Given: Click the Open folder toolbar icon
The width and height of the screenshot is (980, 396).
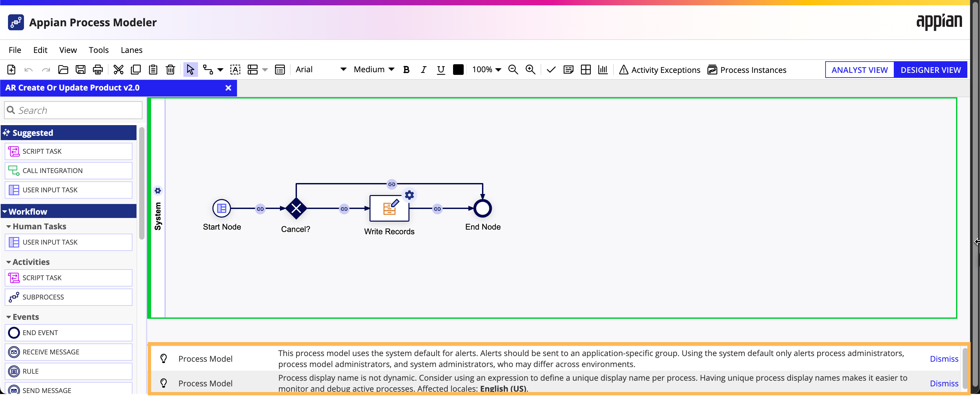Looking at the screenshot, I should coord(63,70).
